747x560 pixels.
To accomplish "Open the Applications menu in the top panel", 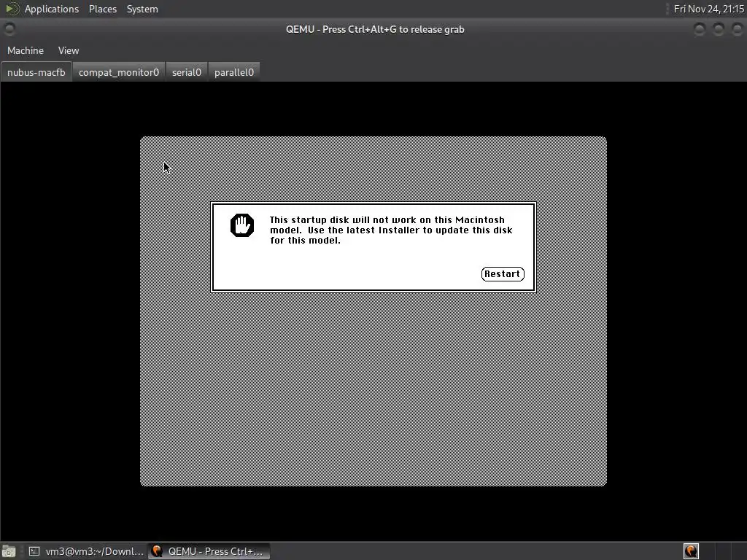I will [x=52, y=9].
